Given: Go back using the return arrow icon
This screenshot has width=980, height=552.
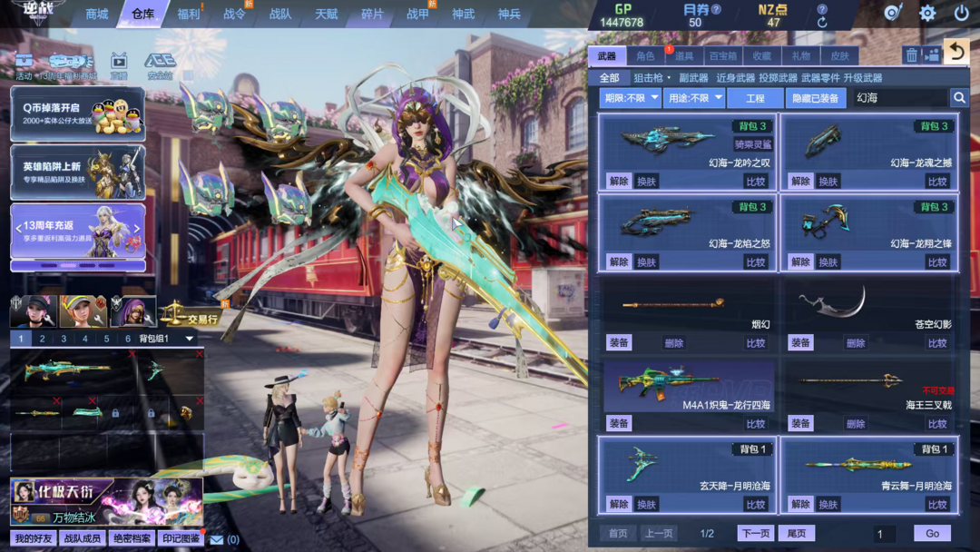Looking at the screenshot, I should pos(956,52).
